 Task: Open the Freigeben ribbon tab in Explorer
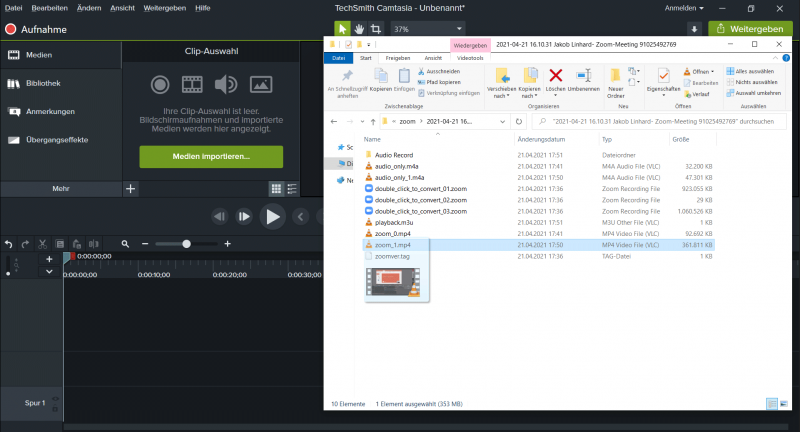[398, 58]
